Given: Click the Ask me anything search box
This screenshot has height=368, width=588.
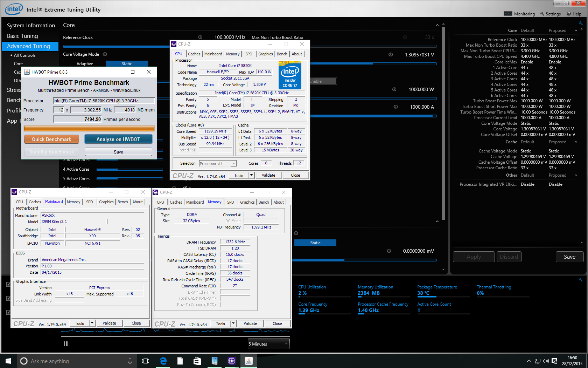Looking at the screenshot, I should point(77,361).
